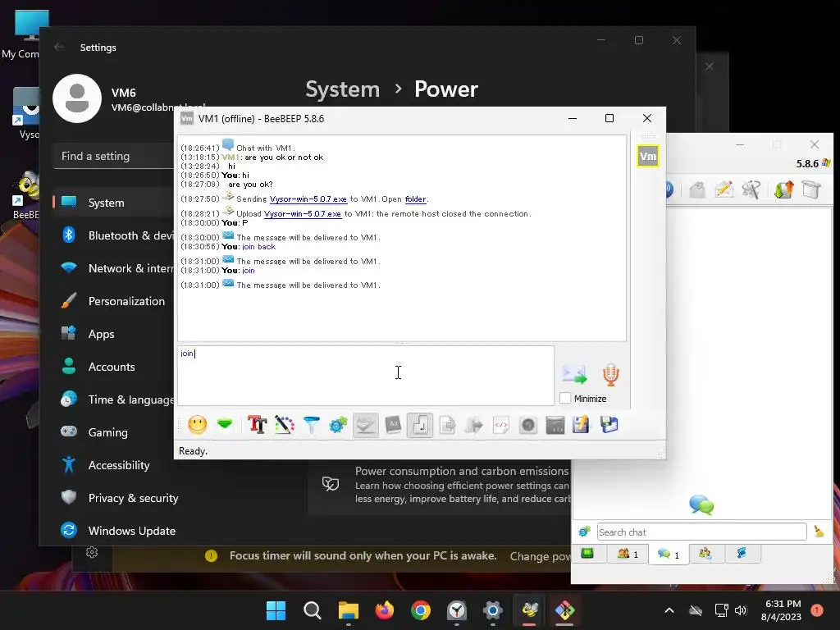This screenshot has width=840, height=630.
Task: Click the 'Ready.' status bar text
Action: (193, 451)
